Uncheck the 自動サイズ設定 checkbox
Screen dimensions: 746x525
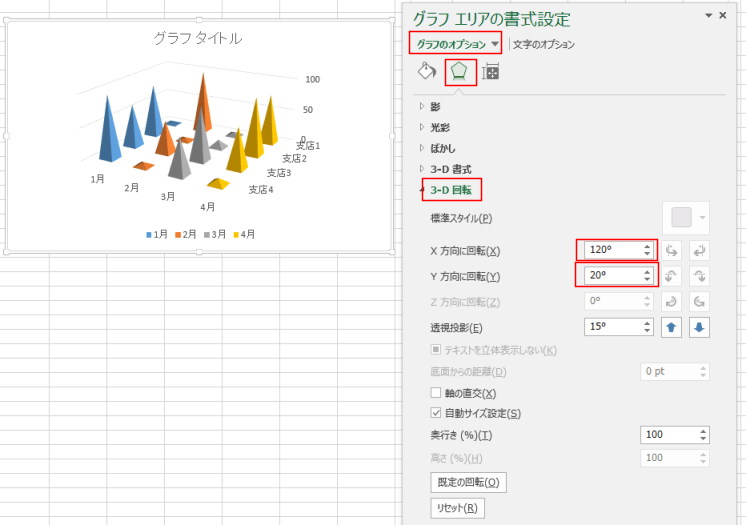[x=435, y=413]
